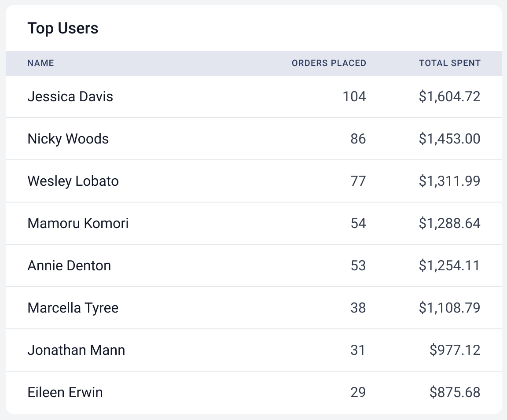Sort by the Name column header

click(x=40, y=63)
